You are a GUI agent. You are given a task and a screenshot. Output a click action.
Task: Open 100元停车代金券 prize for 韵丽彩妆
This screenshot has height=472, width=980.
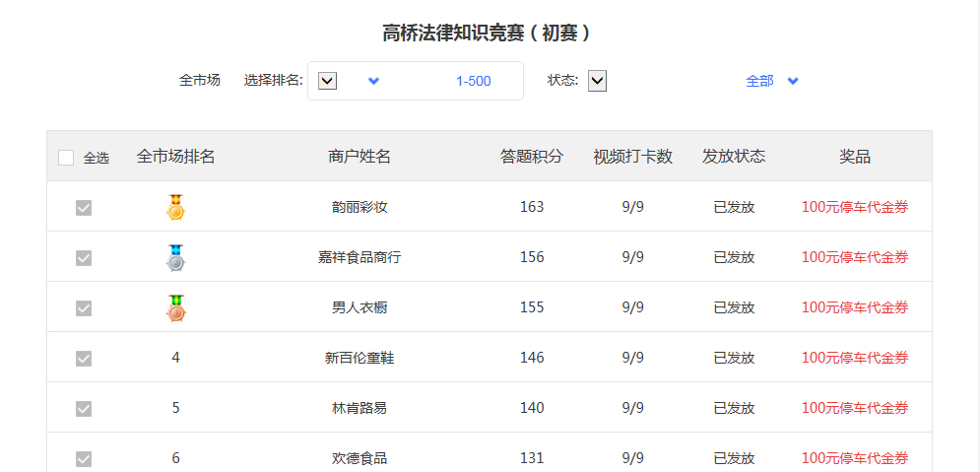tap(854, 207)
